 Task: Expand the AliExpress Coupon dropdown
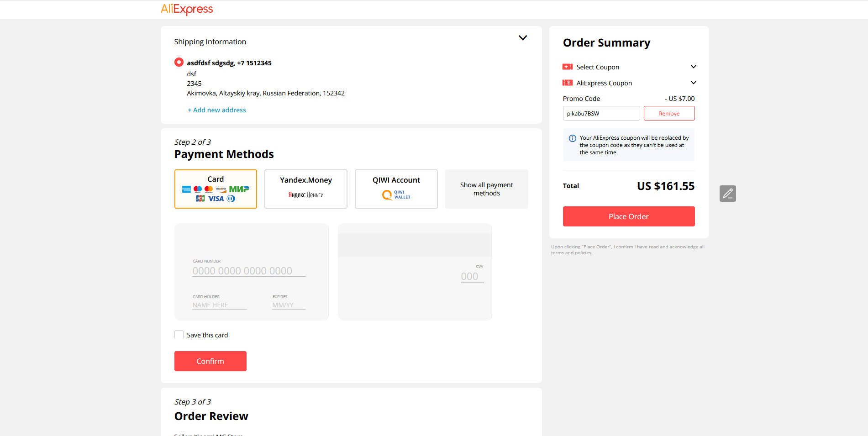click(693, 83)
